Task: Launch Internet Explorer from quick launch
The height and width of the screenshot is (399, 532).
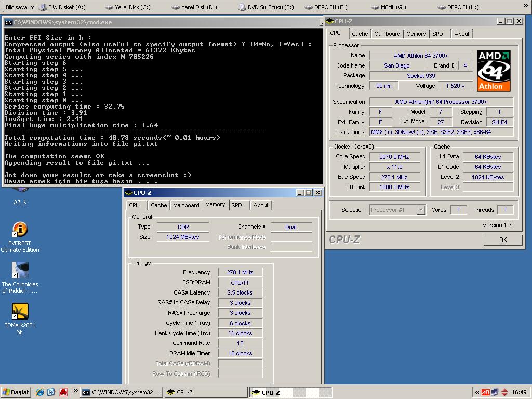Action: (x=40, y=392)
